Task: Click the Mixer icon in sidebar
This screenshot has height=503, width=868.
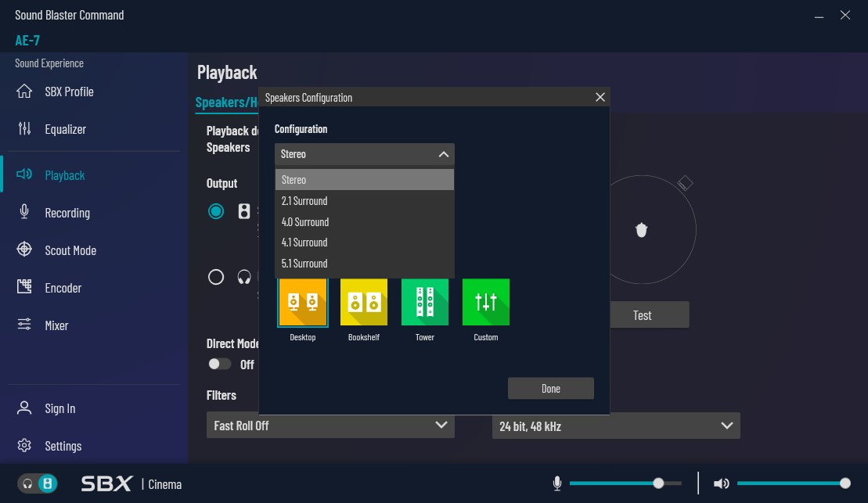Action: click(x=24, y=325)
